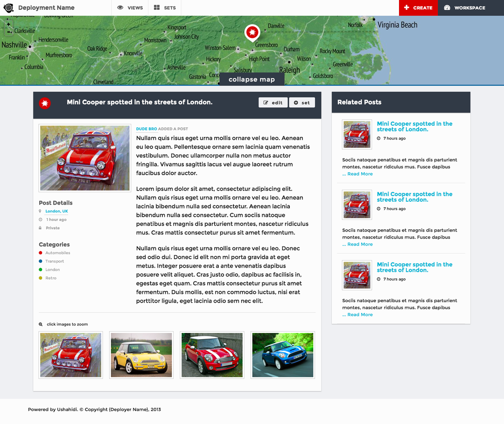Open London, UK location link
Viewport: 504px width, 424px height.
[x=56, y=211]
